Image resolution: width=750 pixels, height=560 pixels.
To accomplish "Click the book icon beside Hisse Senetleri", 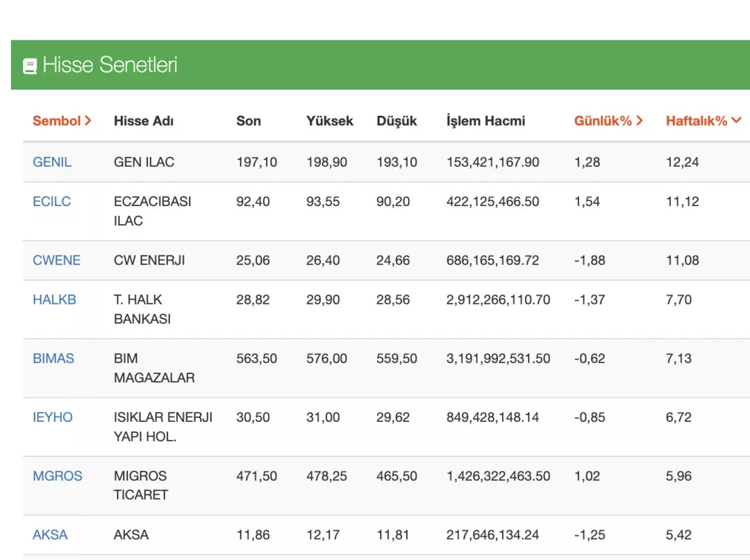I will point(30,66).
